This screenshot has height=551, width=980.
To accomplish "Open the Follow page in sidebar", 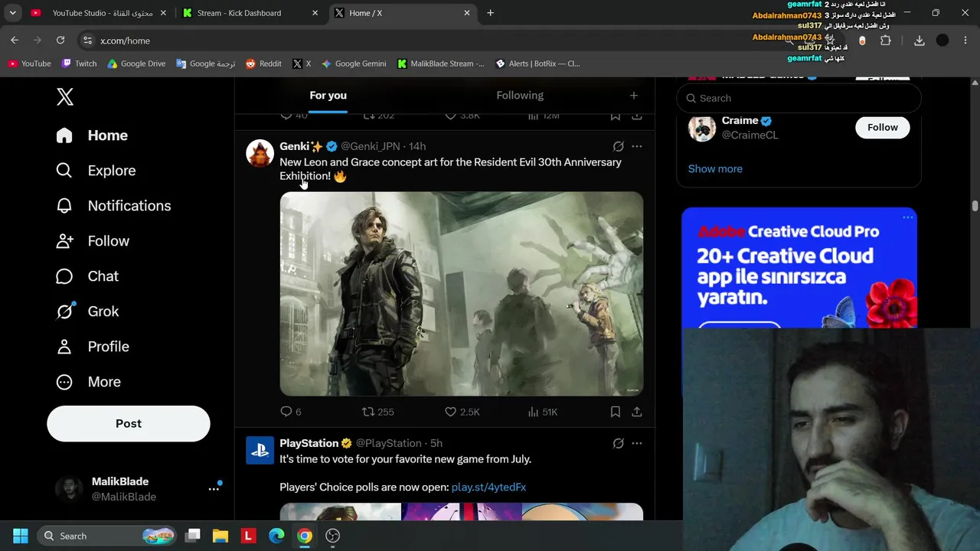I will point(93,241).
